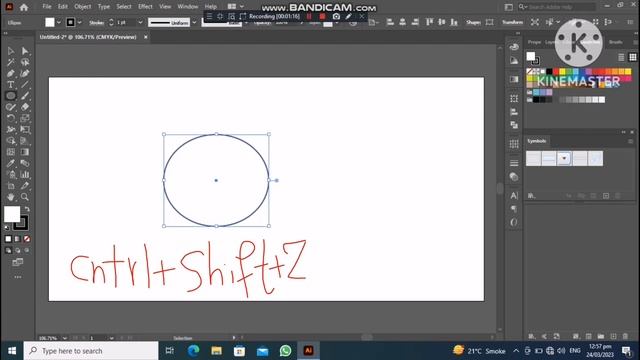Select the Ellipse tool

(x=11, y=96)
